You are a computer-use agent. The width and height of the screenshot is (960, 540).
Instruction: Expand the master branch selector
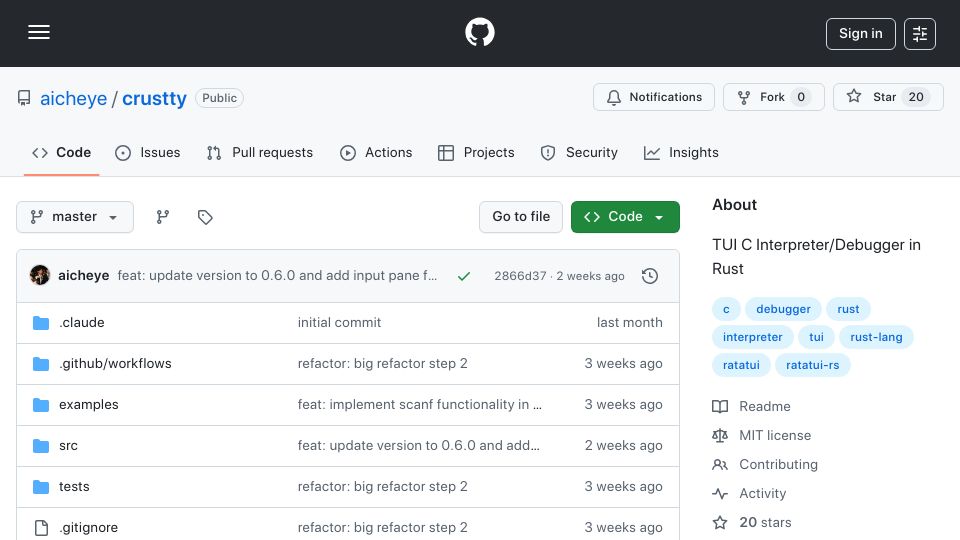(75, 217)
